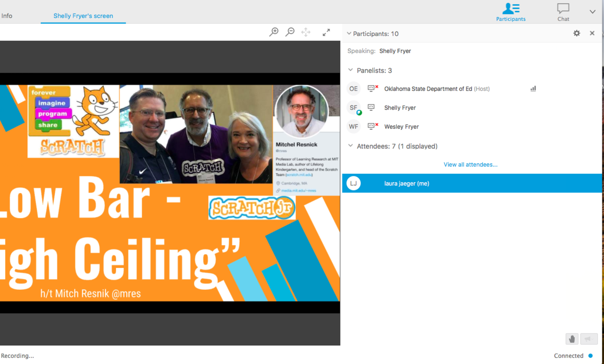
Task: Click the View all attendees link
Action: 470,165
